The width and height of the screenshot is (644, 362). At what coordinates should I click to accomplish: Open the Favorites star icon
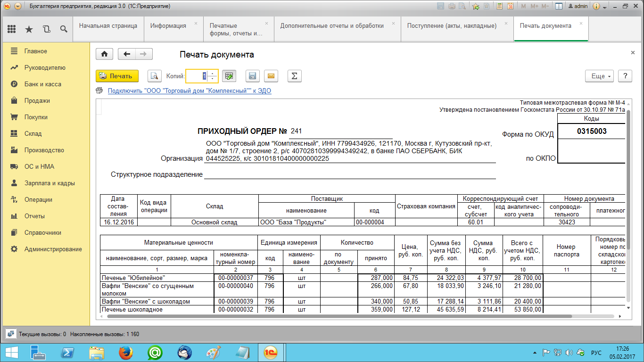[29, 29]
